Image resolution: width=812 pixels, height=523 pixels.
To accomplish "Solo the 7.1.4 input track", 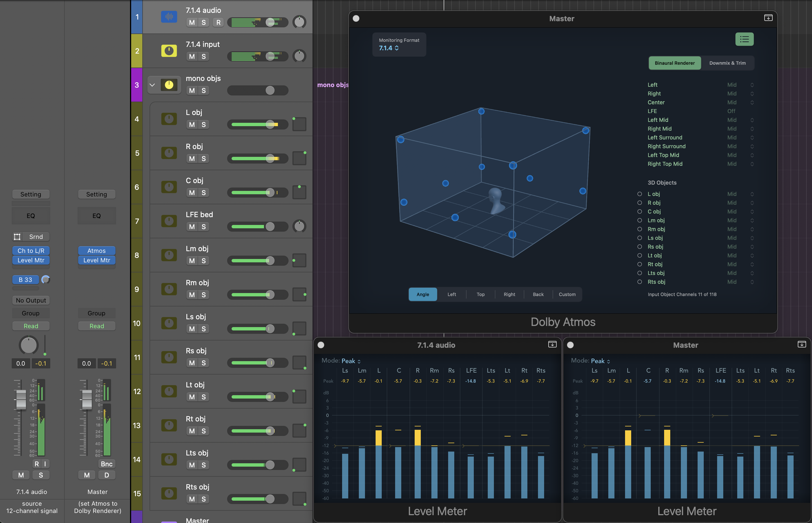I will coord(204,56).
